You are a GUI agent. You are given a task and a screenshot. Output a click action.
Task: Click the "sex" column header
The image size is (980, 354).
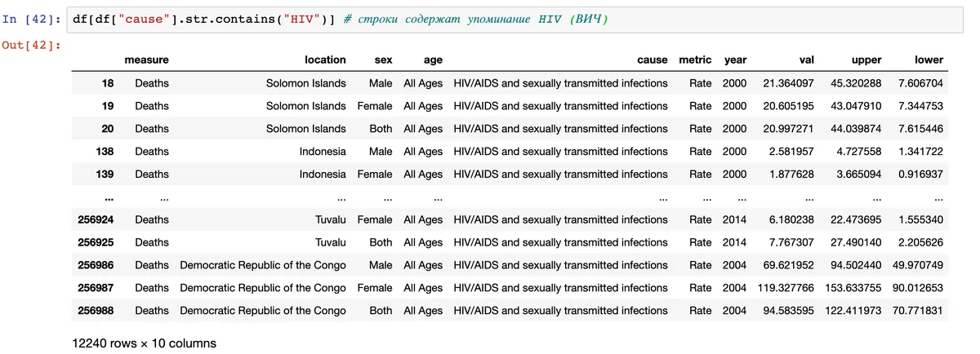[x=383, y=60]
